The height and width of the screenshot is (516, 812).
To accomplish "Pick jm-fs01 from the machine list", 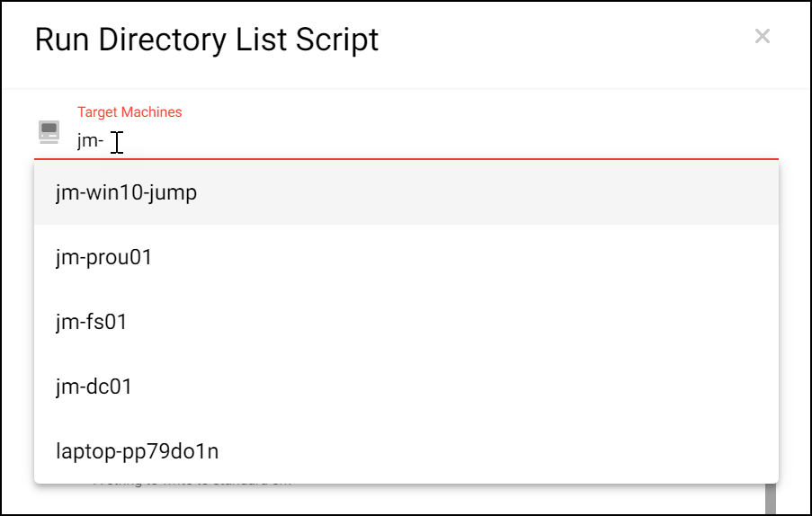I will [x=406, y=322].
